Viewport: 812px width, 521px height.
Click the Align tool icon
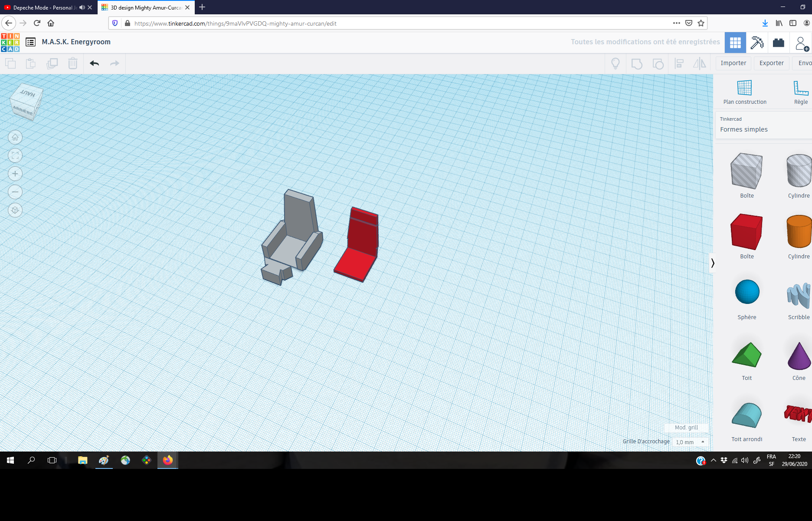tap(679, 64)
